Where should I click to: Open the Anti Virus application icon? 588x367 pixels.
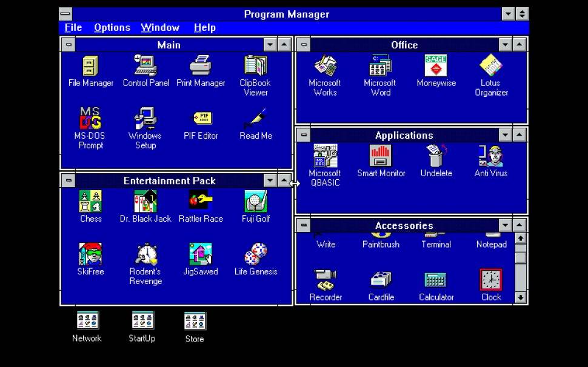pos(490,156)
